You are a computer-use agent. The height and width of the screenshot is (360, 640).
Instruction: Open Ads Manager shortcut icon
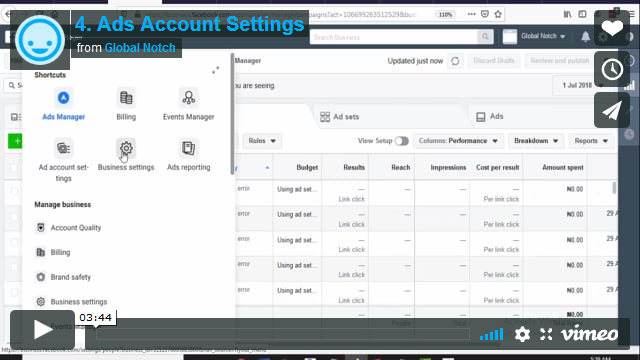[63, 98]
